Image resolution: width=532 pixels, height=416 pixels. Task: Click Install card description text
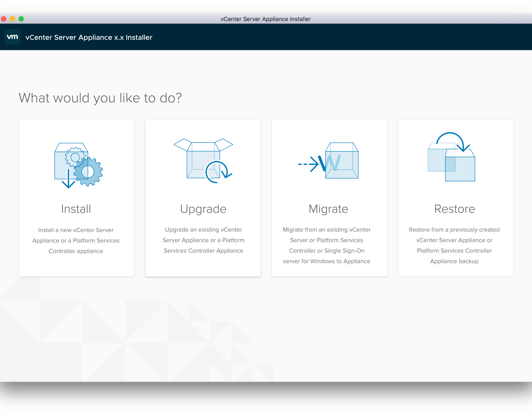[x=76, y=241]
